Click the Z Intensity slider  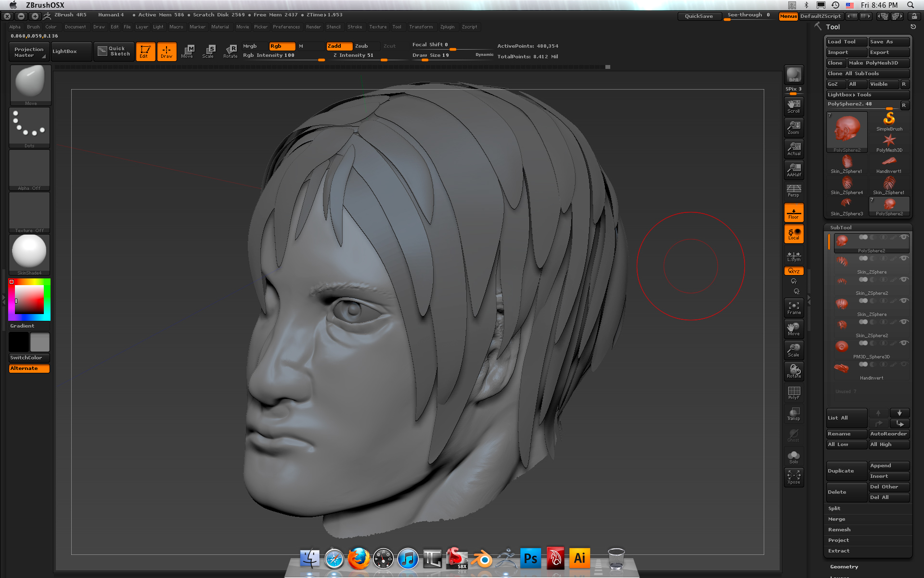pyautogui.click(x=369, y=55)
